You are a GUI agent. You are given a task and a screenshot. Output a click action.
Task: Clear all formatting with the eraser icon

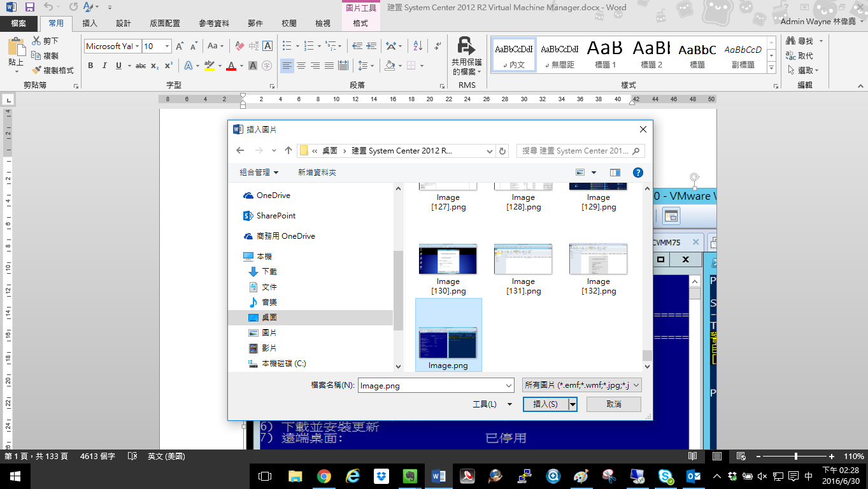[239, 46]
